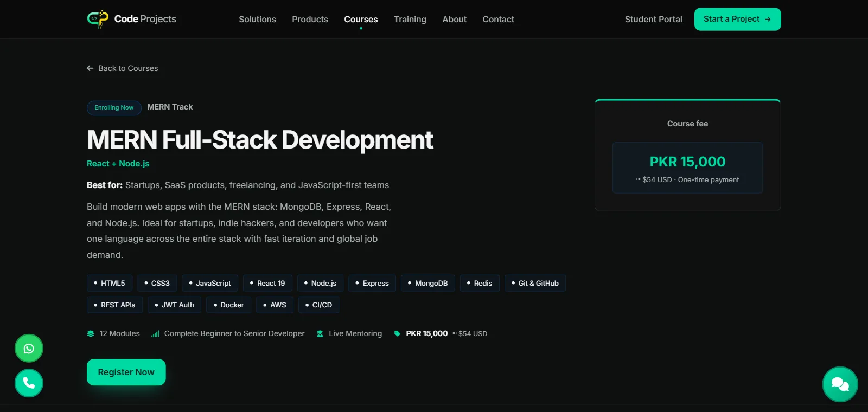Click the Code Projects logo icon
Image resolution: width=868 pixels, height=412 pixels.
(x=98, y=19)
